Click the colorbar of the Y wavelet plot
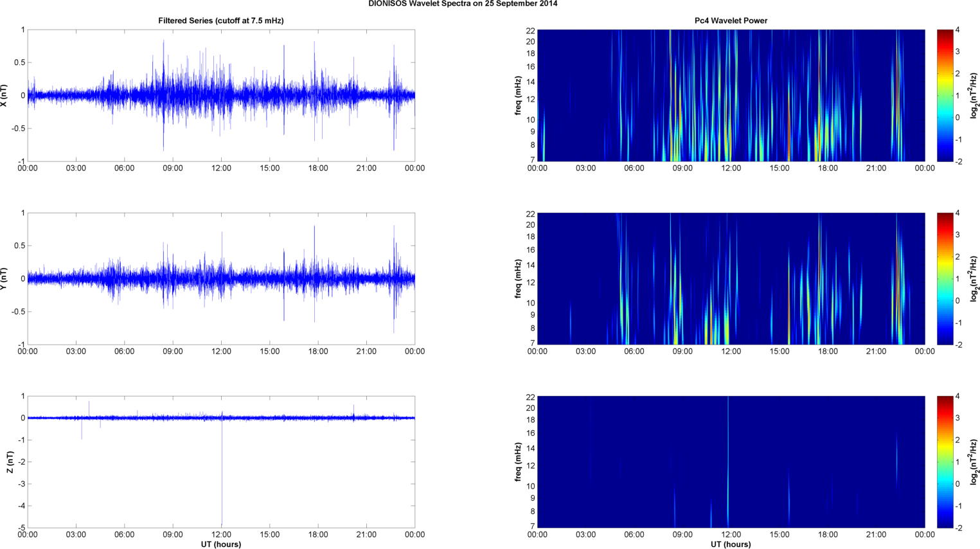Viewport: 980px width, 549px height. (x=945, y=278)
